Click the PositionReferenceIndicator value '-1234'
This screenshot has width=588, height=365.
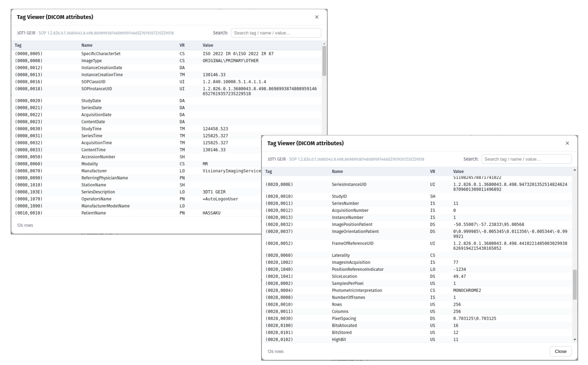(x=459, y=269)
